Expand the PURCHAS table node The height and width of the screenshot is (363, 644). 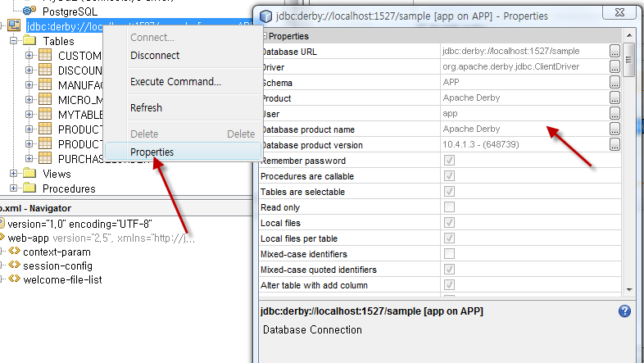[x=29, y=158]
